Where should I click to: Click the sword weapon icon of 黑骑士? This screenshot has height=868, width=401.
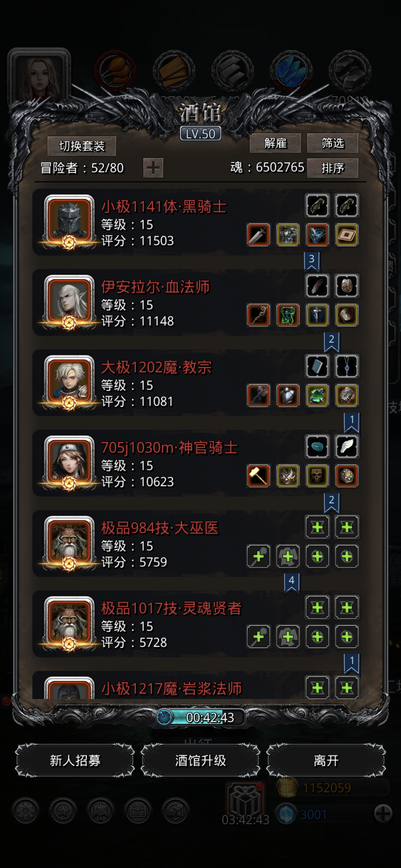click(x=258, y=235)
